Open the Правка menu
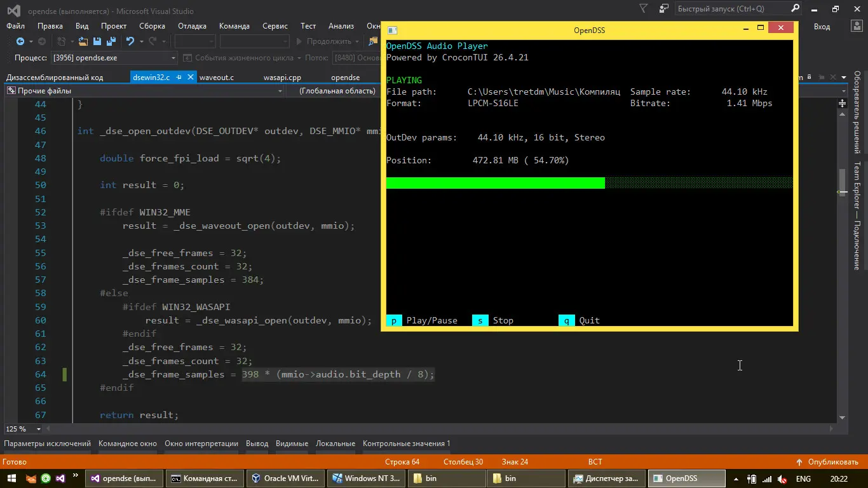This screenshot has width=868, height=488. coord(50,26)
